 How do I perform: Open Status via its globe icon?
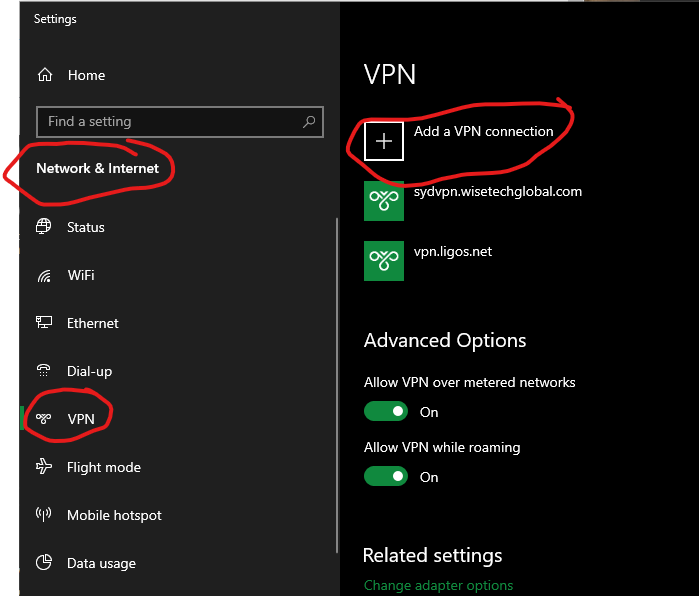tap(44, 226)
